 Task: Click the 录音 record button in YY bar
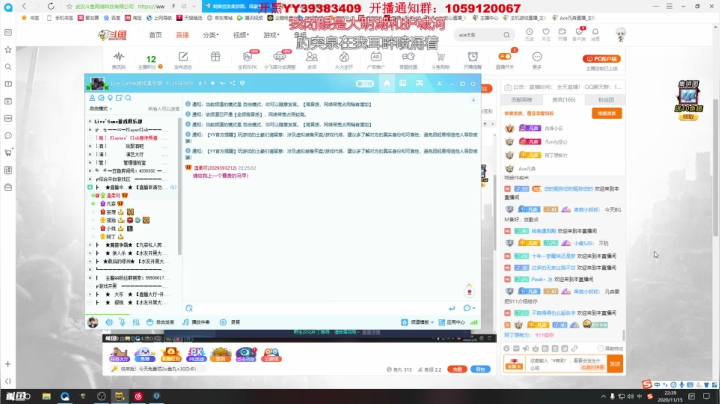coord(230,322)
